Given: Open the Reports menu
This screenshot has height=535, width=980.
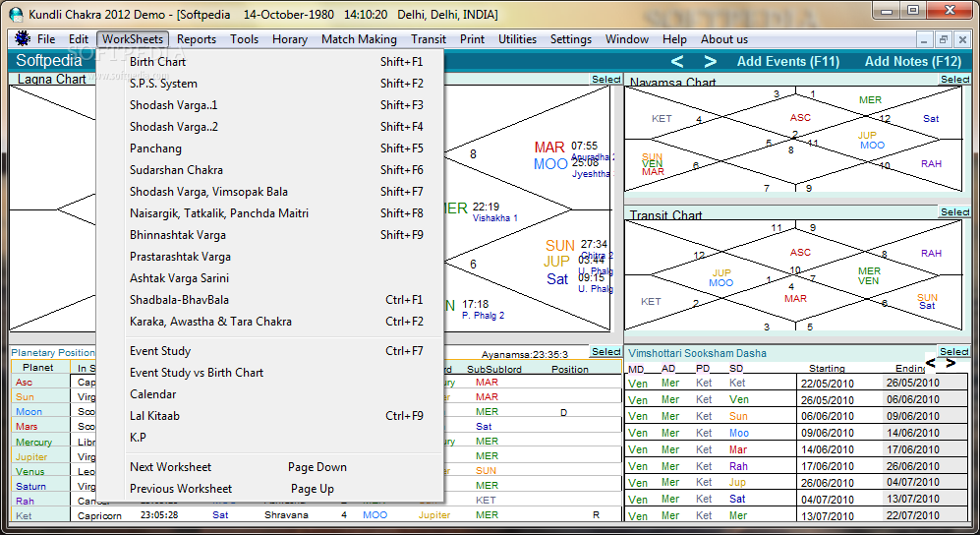Looking at the screenshot, I should tap(197, 38).
